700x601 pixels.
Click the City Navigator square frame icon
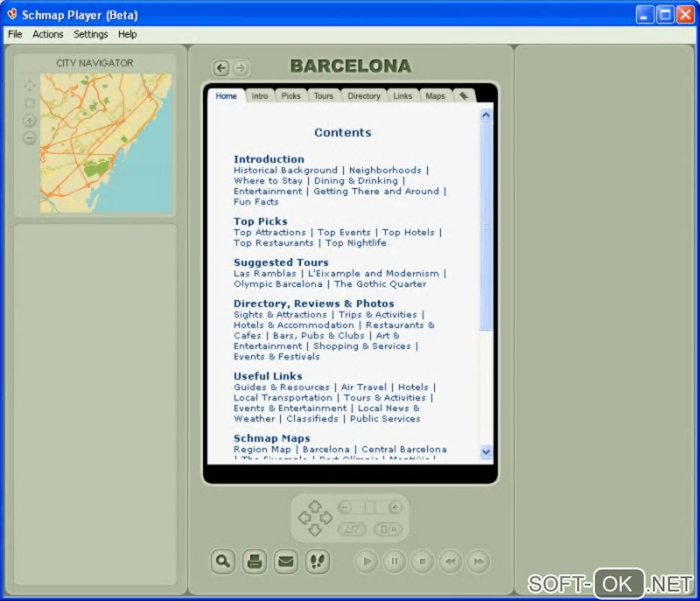pyautogui.click(x=30, y=103)
